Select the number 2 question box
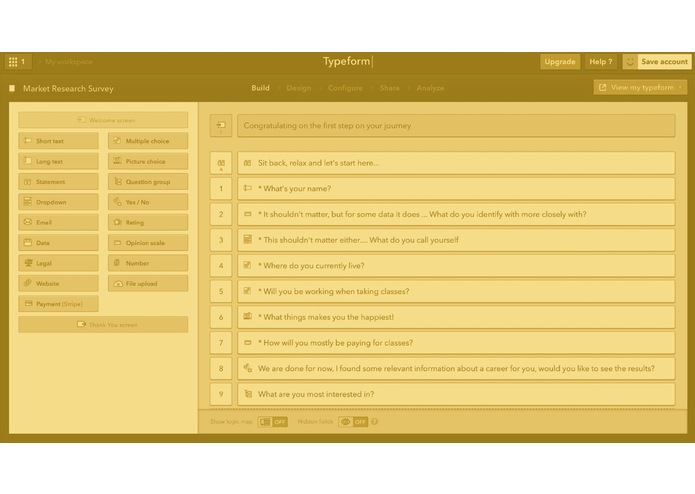695x494 pixels. 221,214
